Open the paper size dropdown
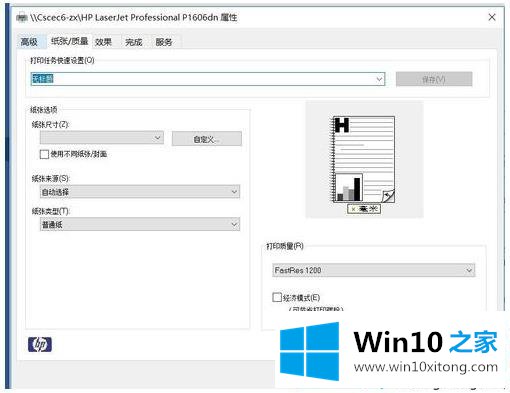The height and width of the screenshot is (393, 510). coord(102,138)
